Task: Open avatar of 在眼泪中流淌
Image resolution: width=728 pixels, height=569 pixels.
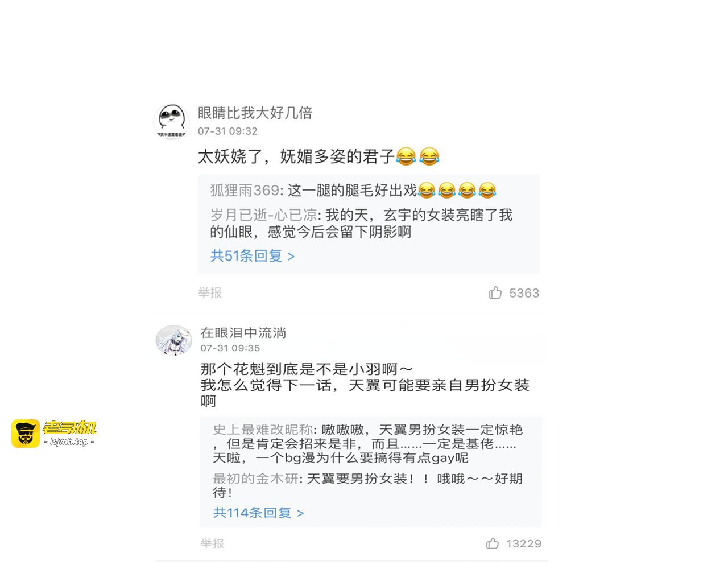Action: (173, 340)
